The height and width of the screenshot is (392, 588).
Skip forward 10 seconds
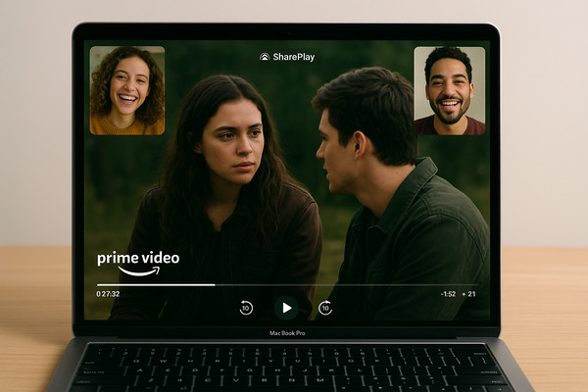coord(325,308)
